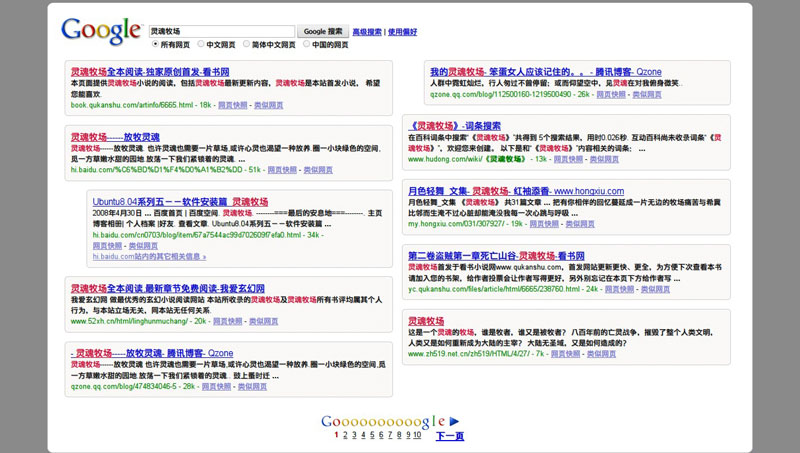Go to results page 8

[x=399, y=435]
